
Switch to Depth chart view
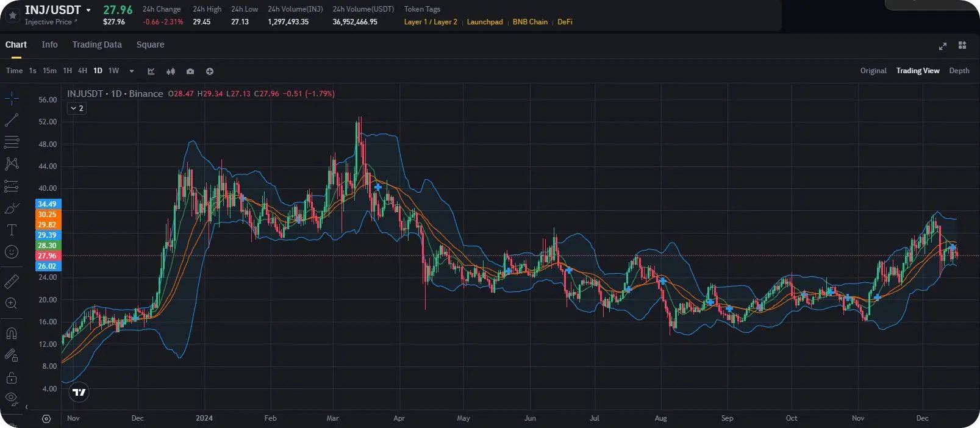959,71
